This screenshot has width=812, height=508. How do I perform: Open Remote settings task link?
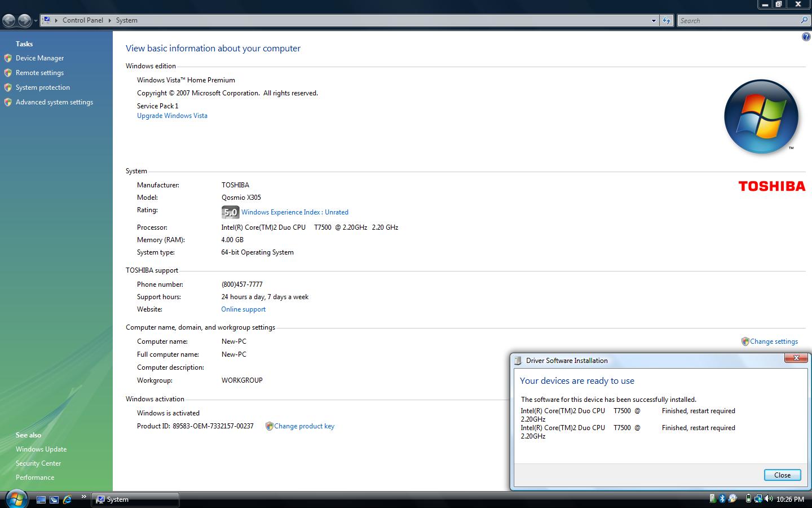[39, 73]
